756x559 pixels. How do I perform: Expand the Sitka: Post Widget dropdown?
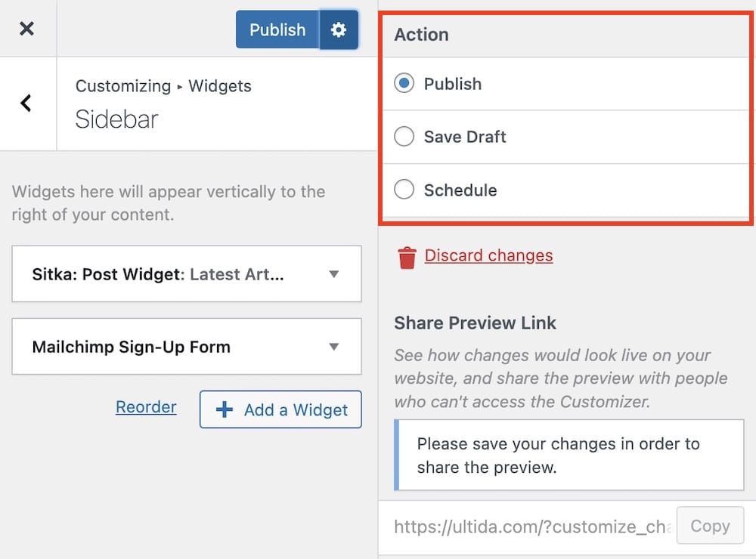(333, 274)
